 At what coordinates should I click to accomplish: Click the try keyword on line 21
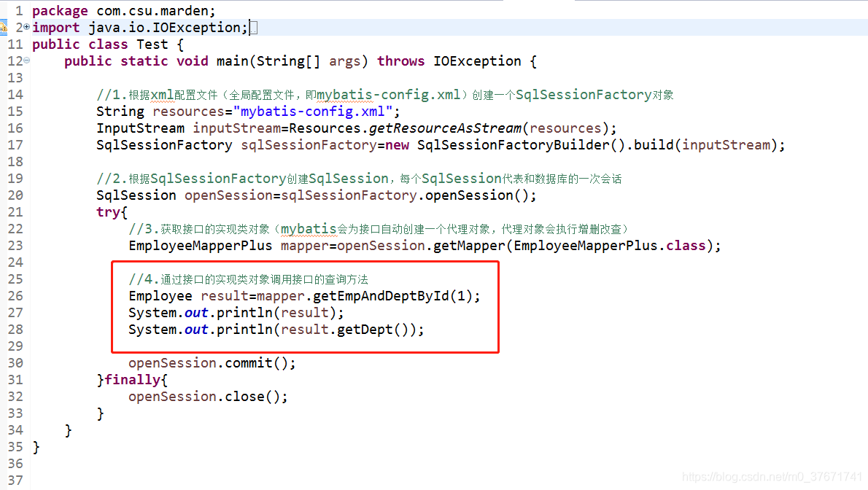[108, 213]
